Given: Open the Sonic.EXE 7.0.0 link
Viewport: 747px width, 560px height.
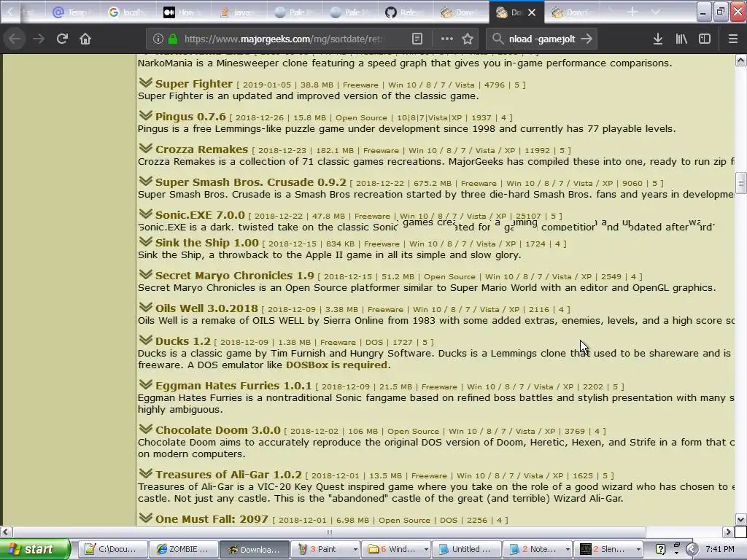Looking at the screenshot, I should pos(200,215).
